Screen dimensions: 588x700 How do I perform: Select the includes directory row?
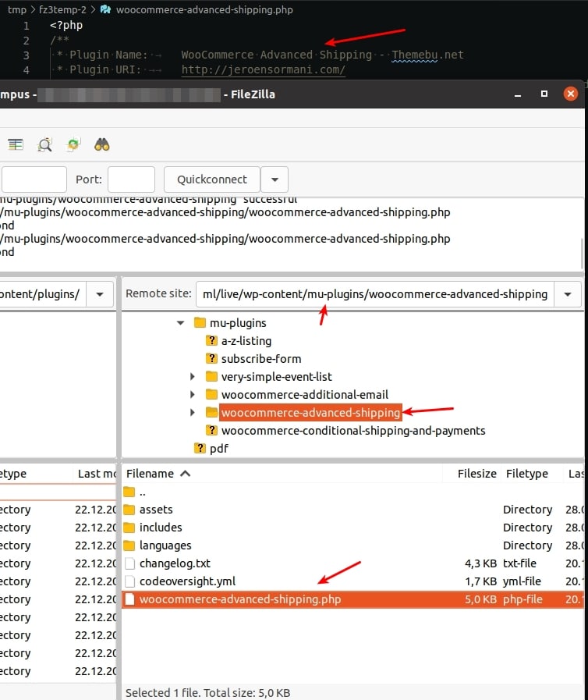tap(352, 528)
